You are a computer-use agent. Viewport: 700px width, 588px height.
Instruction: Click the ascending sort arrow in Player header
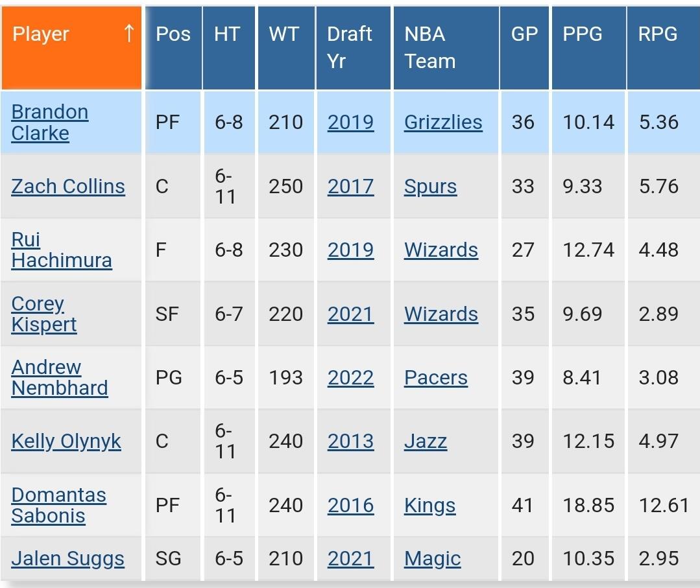(128, 34)
